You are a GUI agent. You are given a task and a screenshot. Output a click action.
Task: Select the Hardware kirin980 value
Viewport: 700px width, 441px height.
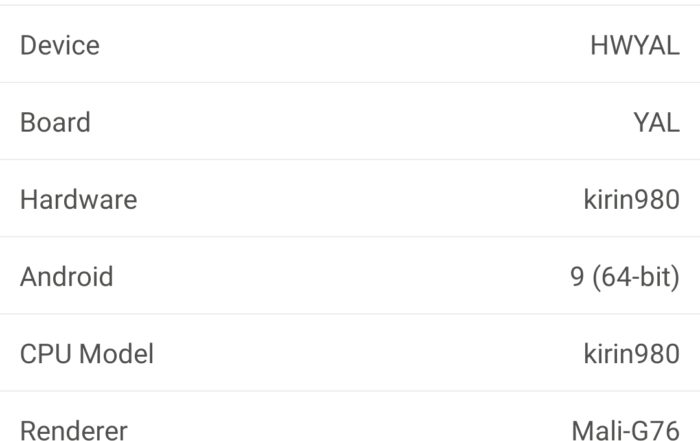[631, 199]
